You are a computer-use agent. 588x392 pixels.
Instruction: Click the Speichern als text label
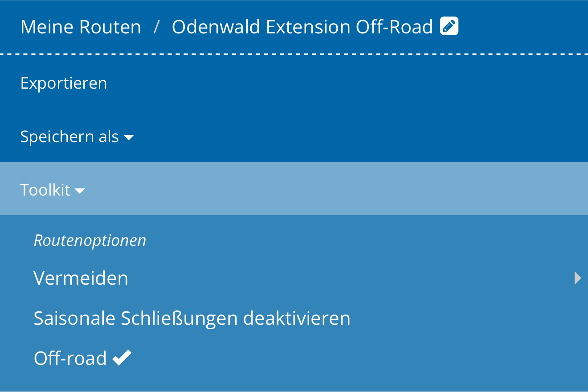[x=69, y=137]
